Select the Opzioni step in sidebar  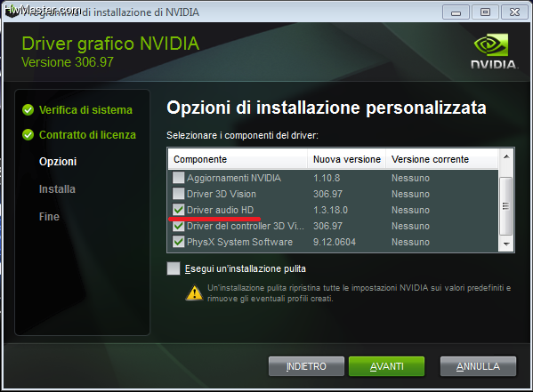coord(58,162)
